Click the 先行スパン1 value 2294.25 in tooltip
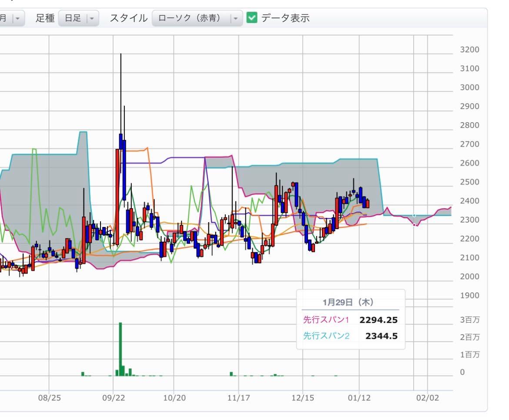Image resolution: width=509 pixels, height=420 pixels. click(x=378, y=320)
